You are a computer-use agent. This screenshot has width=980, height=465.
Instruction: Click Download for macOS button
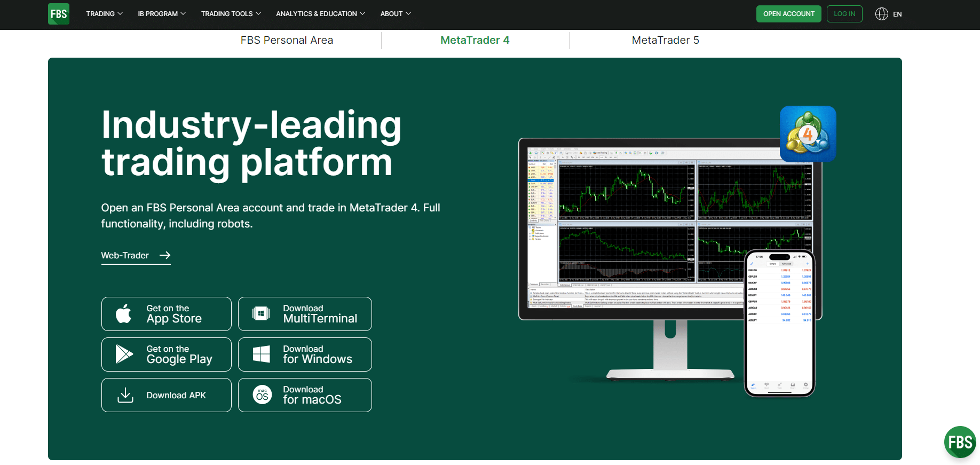click(305, 395)
